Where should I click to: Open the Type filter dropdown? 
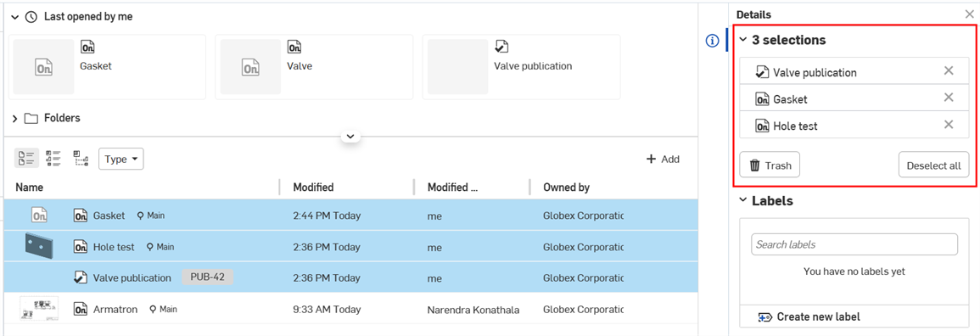coord(121,160)
